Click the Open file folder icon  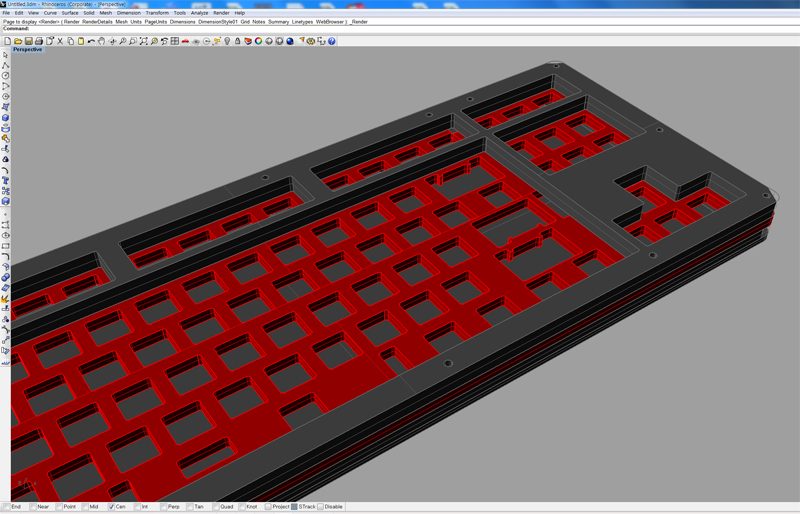click(18, 41)
